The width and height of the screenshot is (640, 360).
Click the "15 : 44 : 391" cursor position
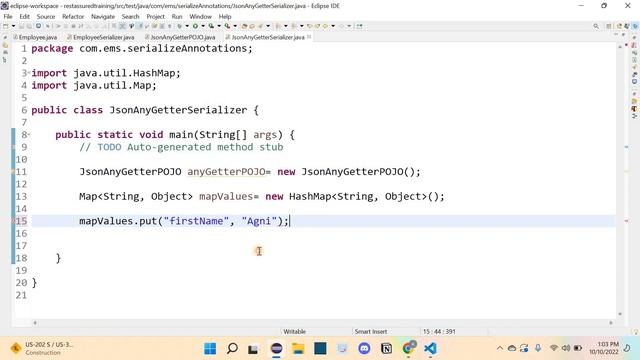pos(439,331)
